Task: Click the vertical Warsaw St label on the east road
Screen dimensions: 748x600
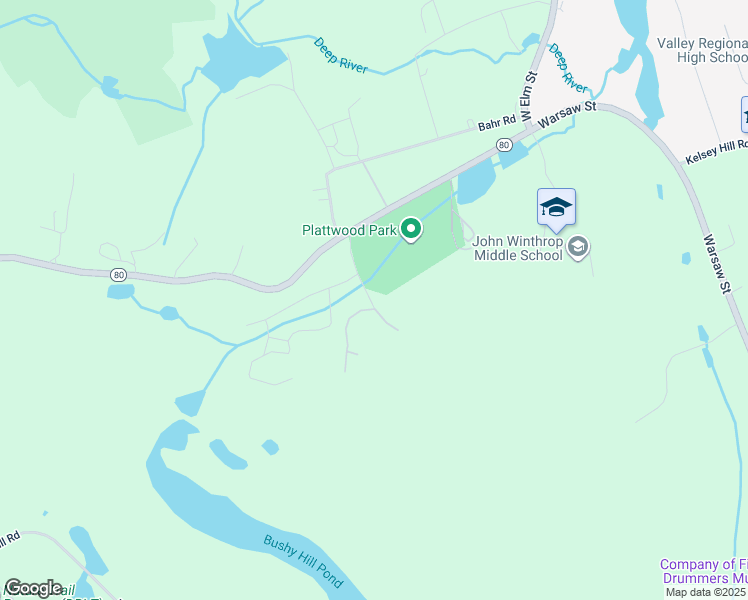Action: coord(717,264)
